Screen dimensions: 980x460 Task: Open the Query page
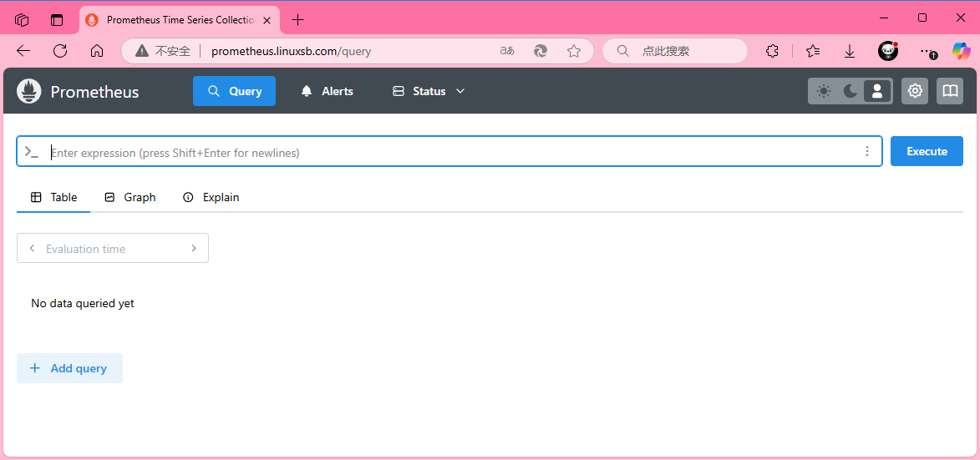click(x=235, y=91)
